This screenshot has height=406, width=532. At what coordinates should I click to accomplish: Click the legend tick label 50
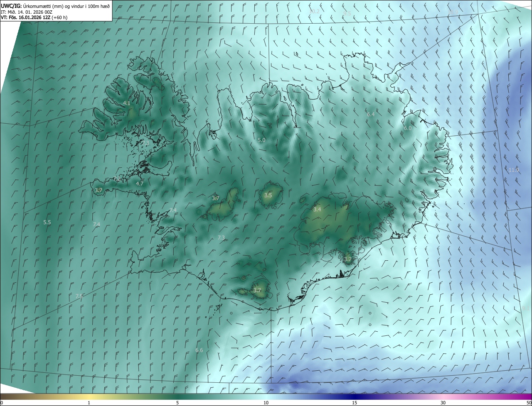(x=529, y=403)
